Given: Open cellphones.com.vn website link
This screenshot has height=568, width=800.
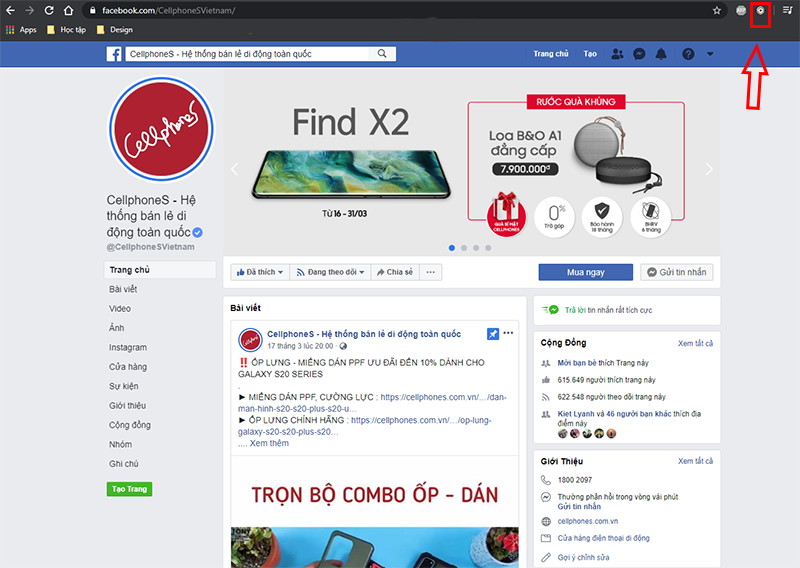Looking at the screenshot, I should click(x=587, y=521).
